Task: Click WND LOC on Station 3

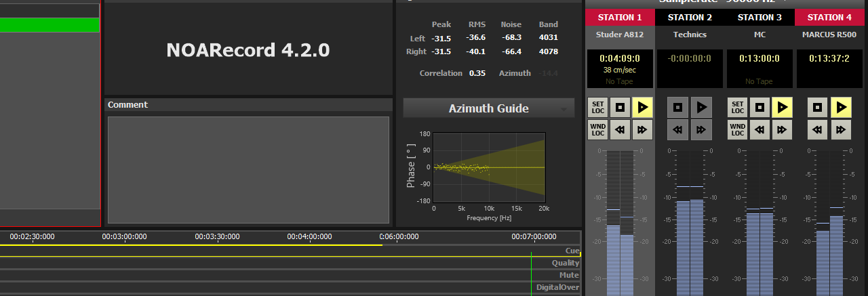Action: [737, 129]
